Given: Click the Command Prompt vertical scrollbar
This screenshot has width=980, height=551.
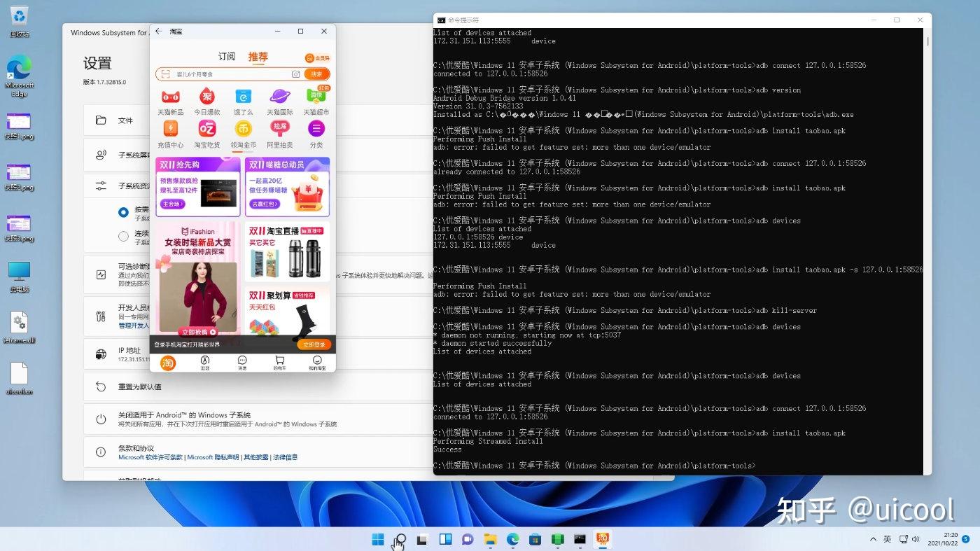Looking at the screenshot, I should [927, 252].
